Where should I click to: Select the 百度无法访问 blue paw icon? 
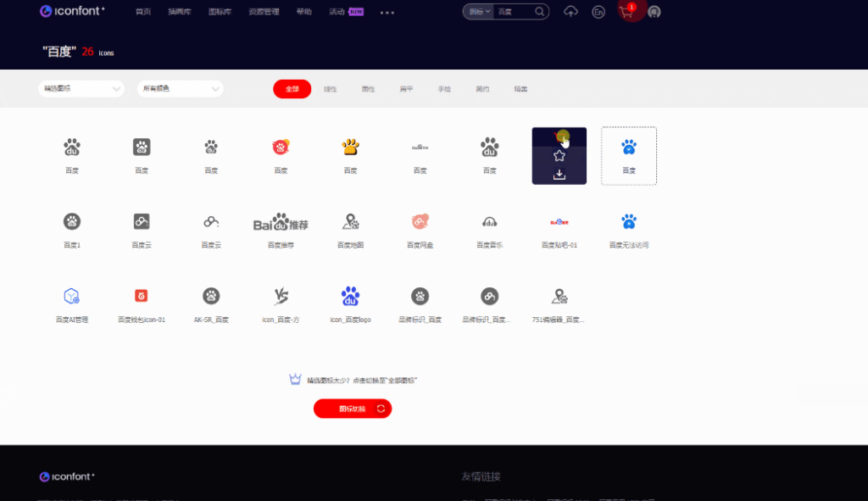click(x=629, y=221)
